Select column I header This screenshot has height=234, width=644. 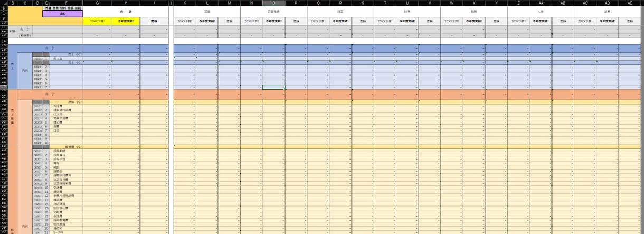click(x=154, y=3)
